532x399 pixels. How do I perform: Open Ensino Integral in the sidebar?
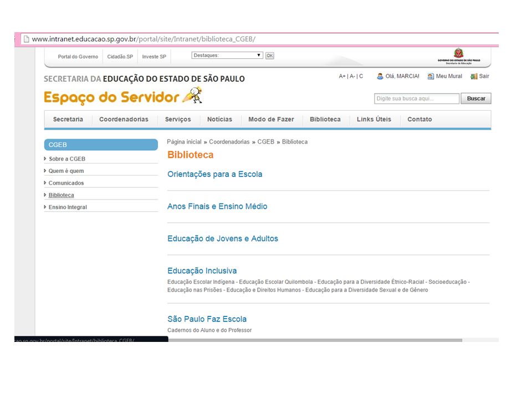68,207
